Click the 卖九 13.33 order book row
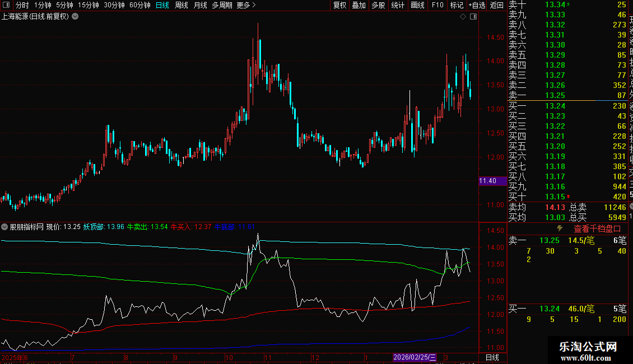 [567, 15]
